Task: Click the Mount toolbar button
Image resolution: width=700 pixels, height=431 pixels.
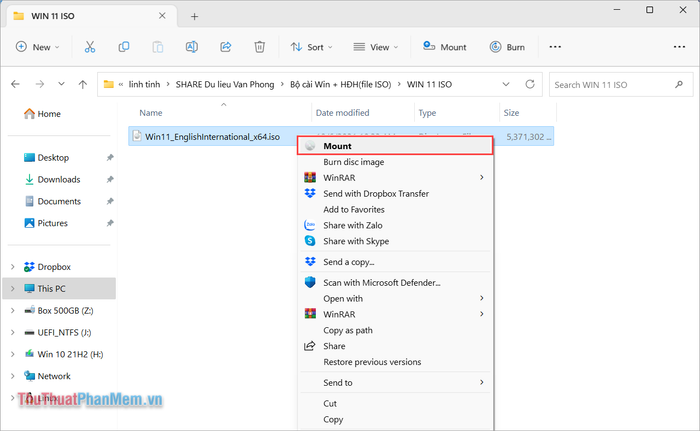Action: click(445, 47)
